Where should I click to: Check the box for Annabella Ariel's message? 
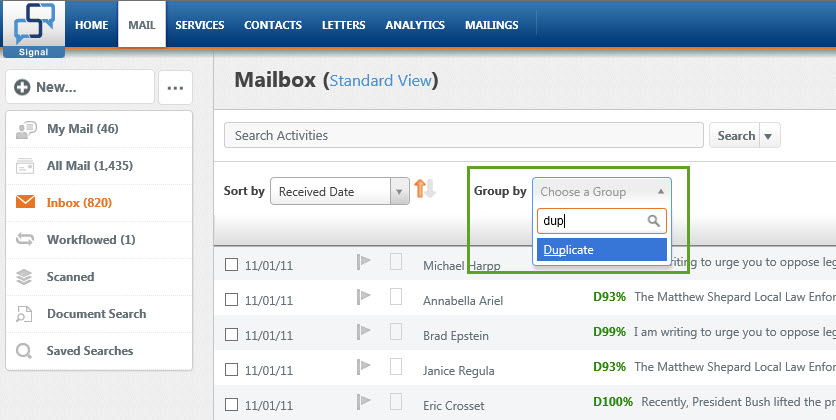(231, 300)
